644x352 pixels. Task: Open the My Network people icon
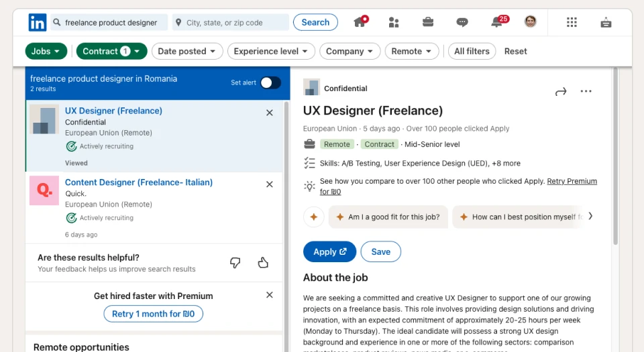pyautogui.click(x=394, y=22)
